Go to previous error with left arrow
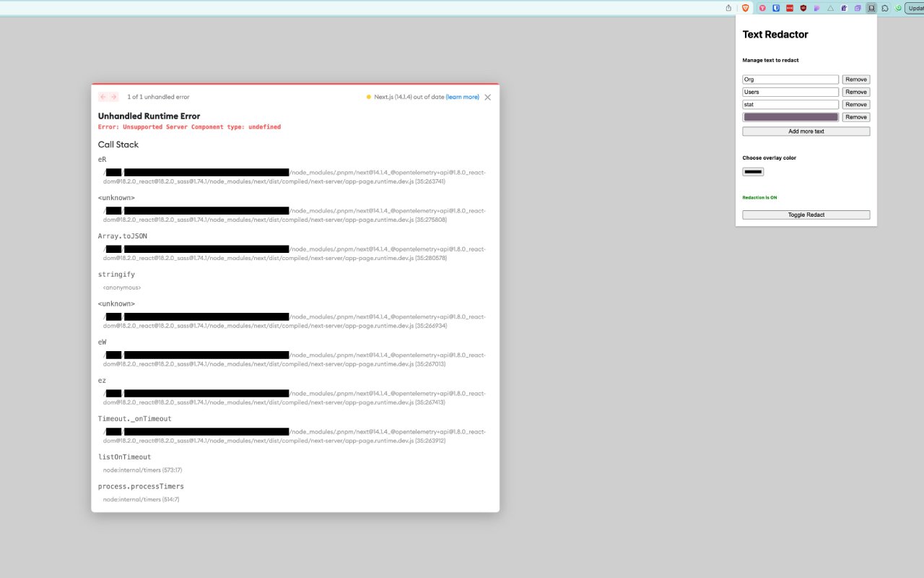This screenshot has width=924, height=578. click(x=103, y=97)
